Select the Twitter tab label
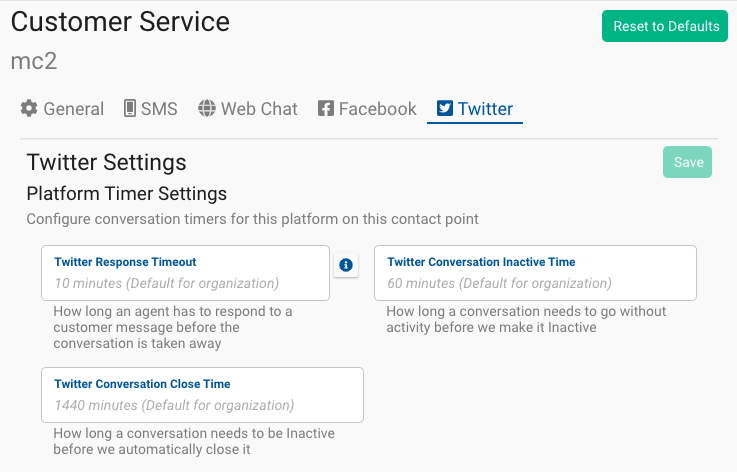The height and width of the screenshot is (472, 737). [x=485, y=109]
